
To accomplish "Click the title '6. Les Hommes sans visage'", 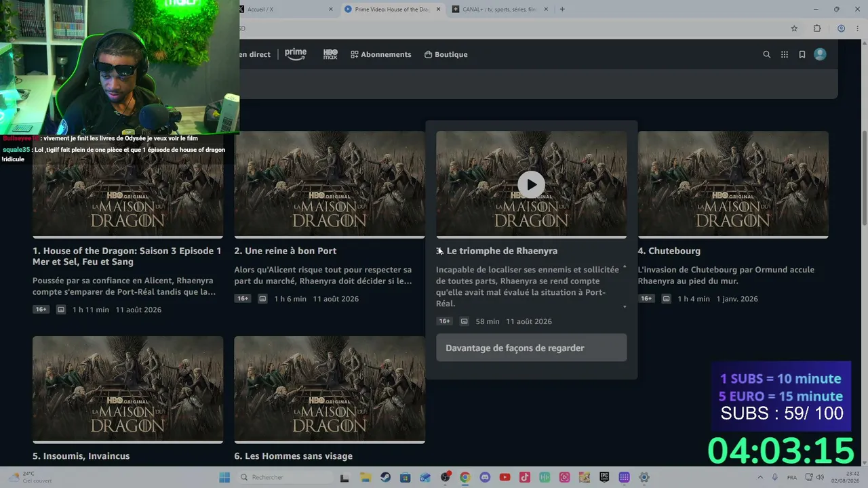I will [x=294, y=456].
